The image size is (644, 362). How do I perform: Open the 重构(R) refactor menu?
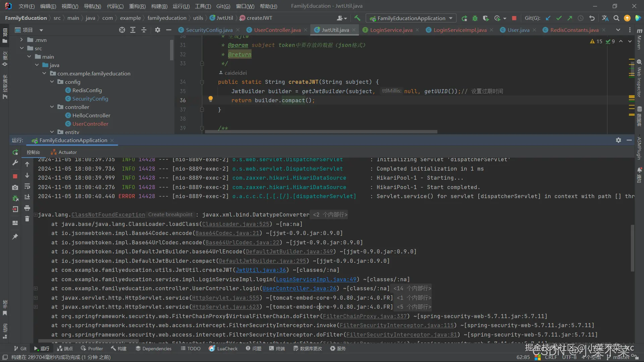coord(137,6)
